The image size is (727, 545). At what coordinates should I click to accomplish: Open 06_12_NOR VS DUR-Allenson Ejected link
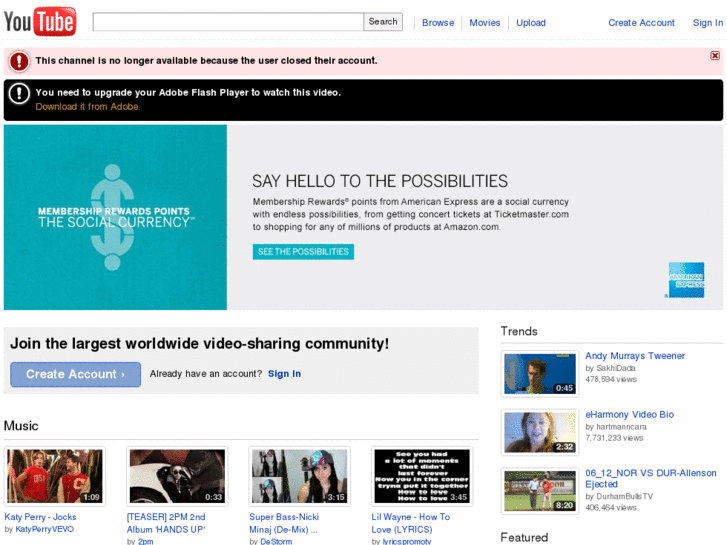pos(650,478)
